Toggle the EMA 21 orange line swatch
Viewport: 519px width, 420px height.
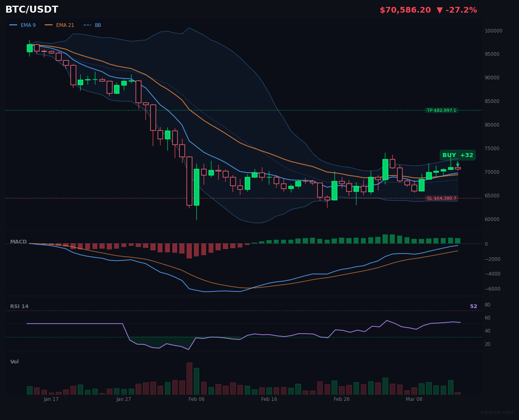[49, 25]
